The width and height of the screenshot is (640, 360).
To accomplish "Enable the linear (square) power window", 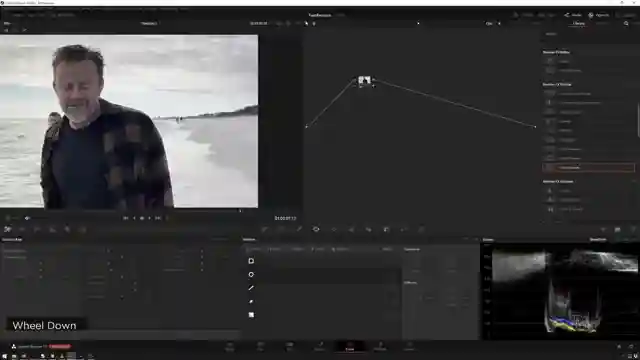I will click(x=251, y=261).
